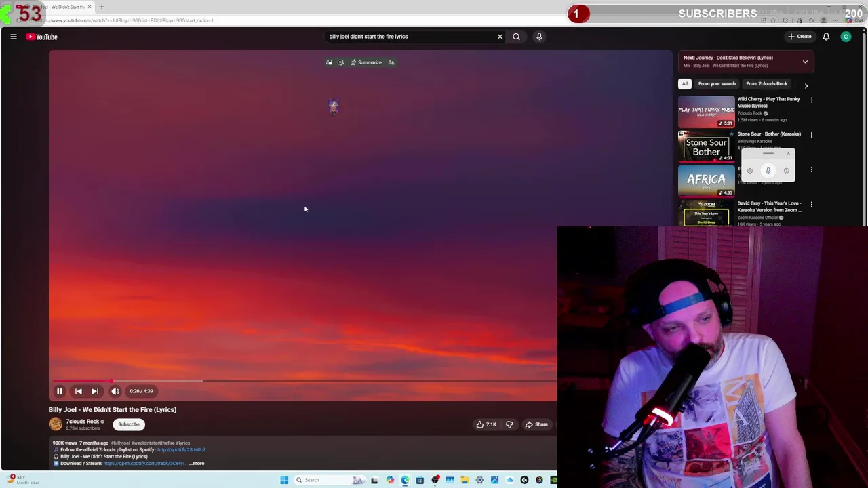Select From 7clouds Rock chip
Screen dimensions: 868x488
pos(767,84)
